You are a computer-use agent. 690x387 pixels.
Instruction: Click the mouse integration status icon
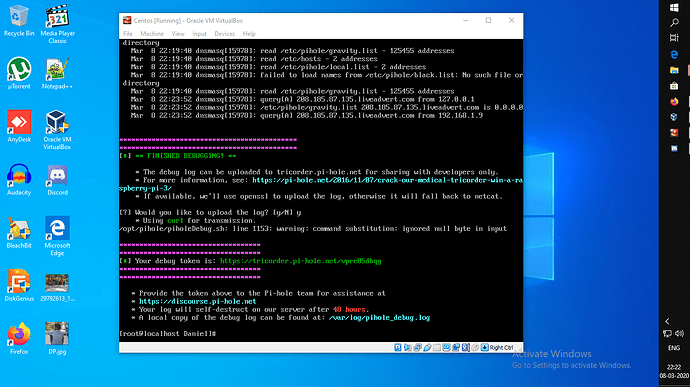point(475,347)
